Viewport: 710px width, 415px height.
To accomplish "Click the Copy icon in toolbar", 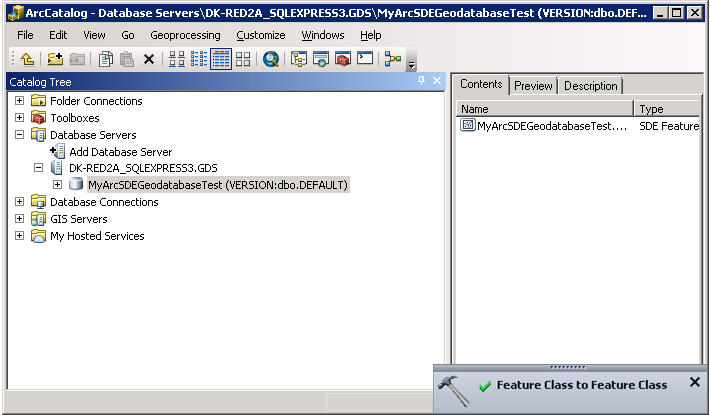I will [x=106, y=59].
